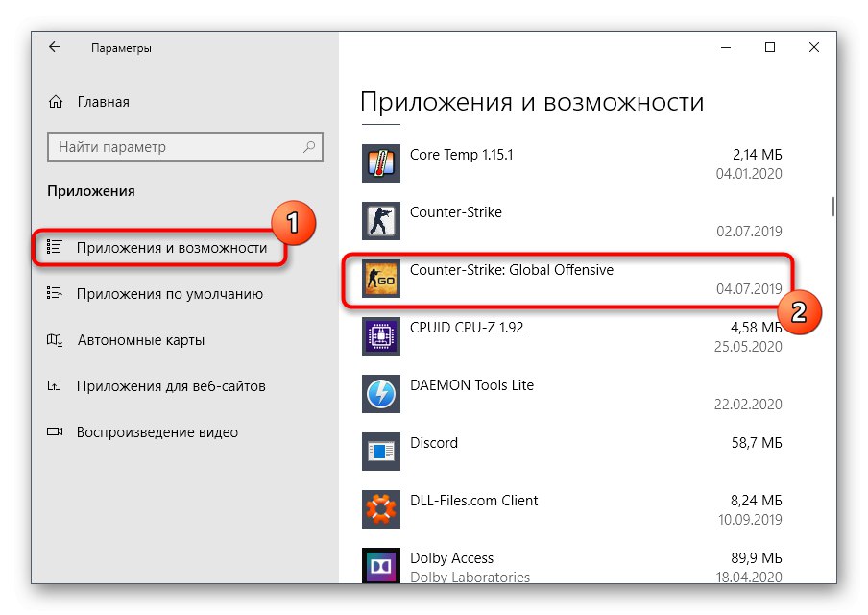
Task: Open Автономные карты section
Action: tap(141, 339)
